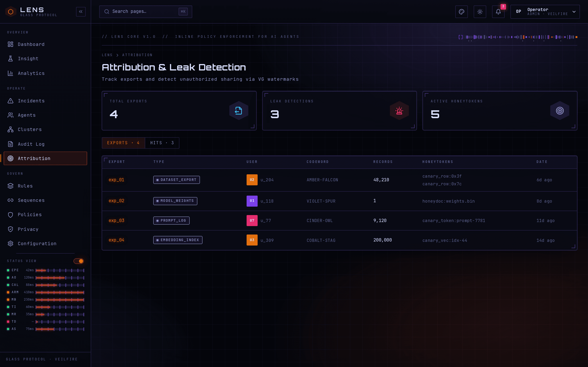Collapse the sidebar with double-chevron button
This screenshot has height=367, width=588.
point(81,12)
